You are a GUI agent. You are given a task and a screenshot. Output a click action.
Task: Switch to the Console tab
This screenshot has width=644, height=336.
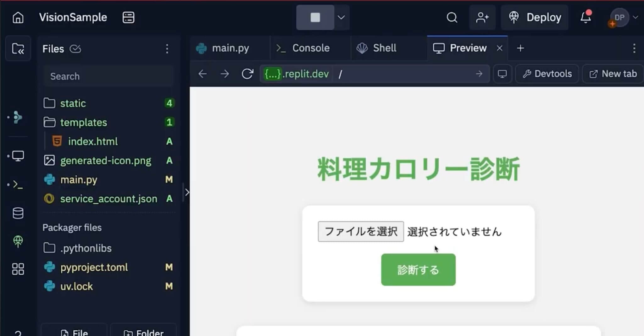310,48
